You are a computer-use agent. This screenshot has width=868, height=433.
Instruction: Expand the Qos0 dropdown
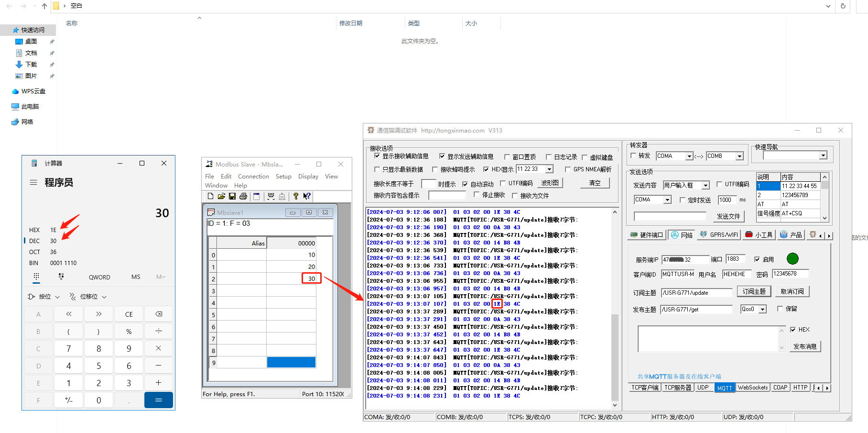pos(762,310)
